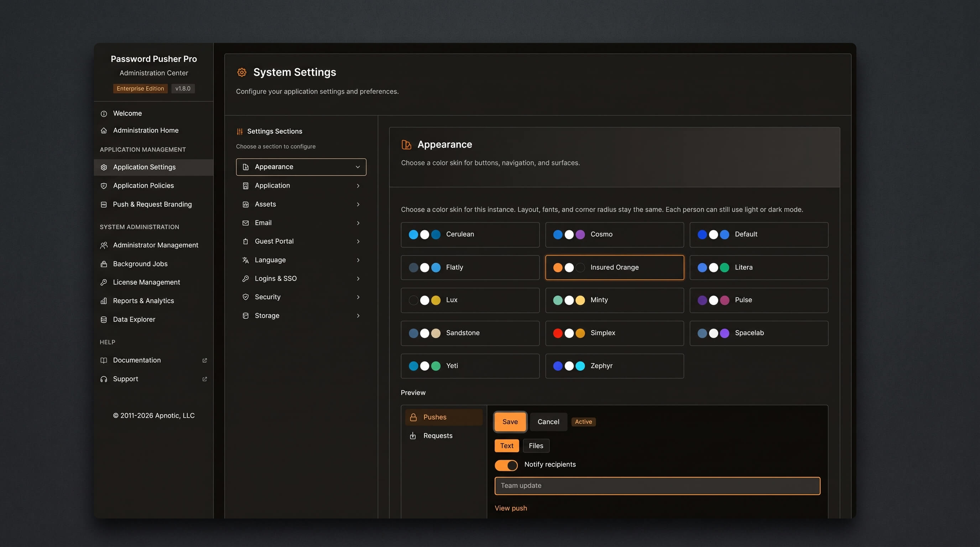
Task: Click the Support external link icon
Action: point(205,379)
